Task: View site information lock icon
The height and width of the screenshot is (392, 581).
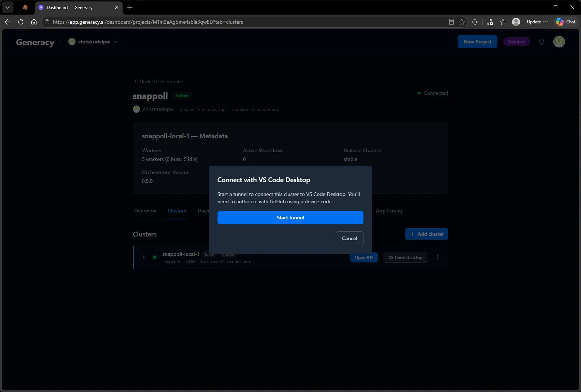Action: (x=47, y=22)
